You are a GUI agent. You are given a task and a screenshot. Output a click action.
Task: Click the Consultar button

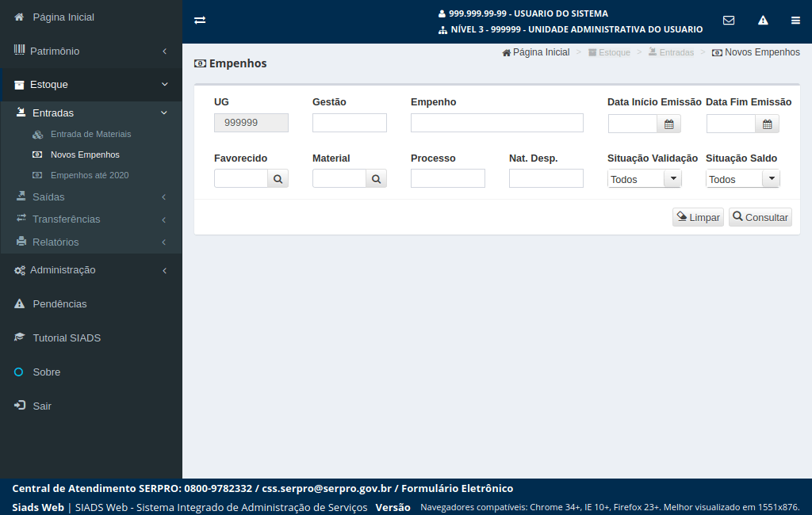pyautogui.click(x=760, y=217)
